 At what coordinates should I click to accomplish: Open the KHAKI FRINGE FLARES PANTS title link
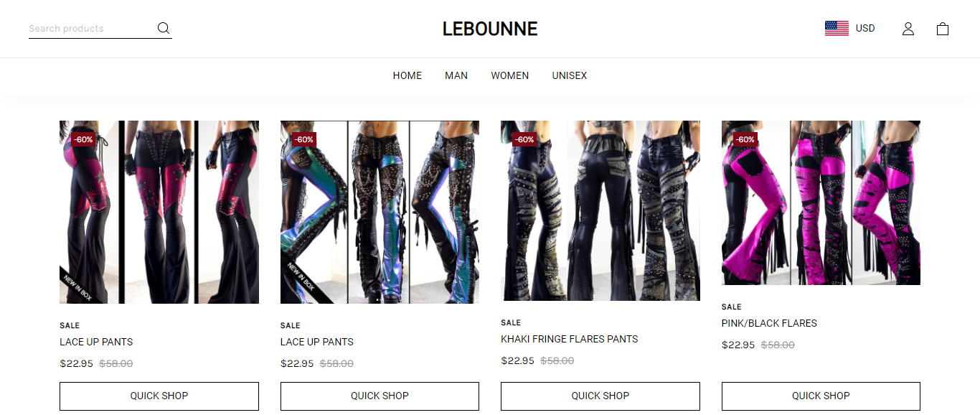coord(570,339)
